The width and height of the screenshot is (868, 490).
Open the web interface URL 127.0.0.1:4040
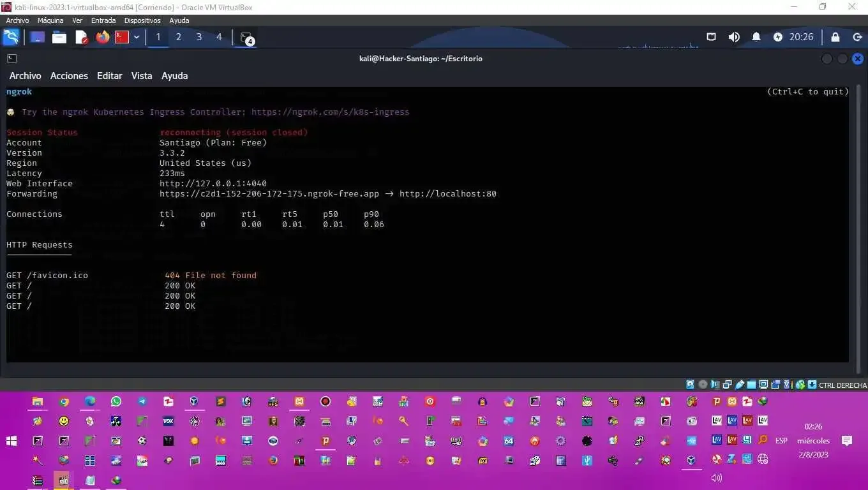(x=213, y=183)
